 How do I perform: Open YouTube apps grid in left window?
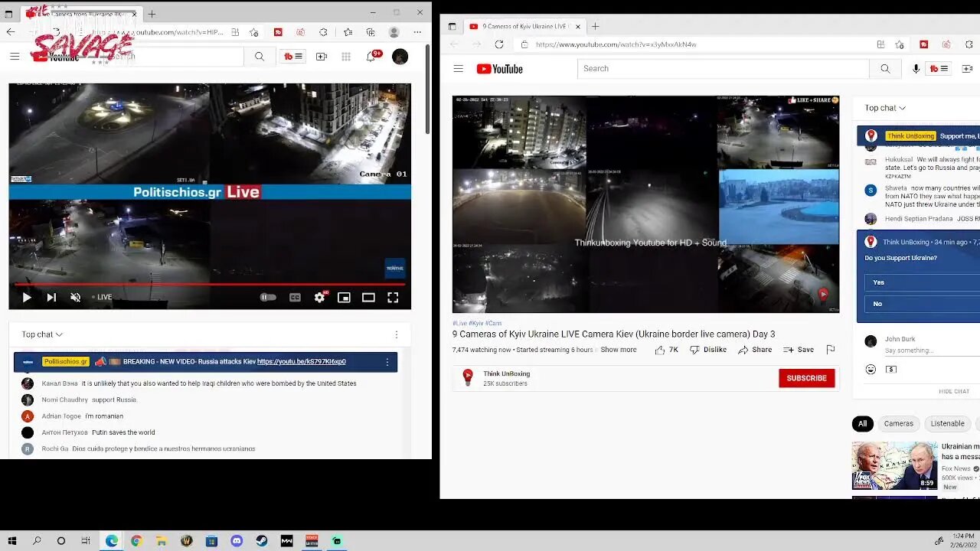click(x=346, y=57)
